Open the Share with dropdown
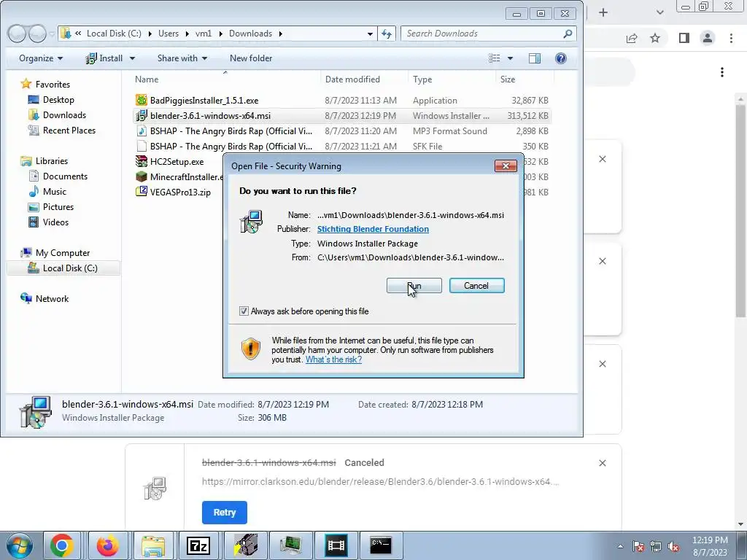The width and height of the screenshot is (747, 560). (x=182, y=58)
